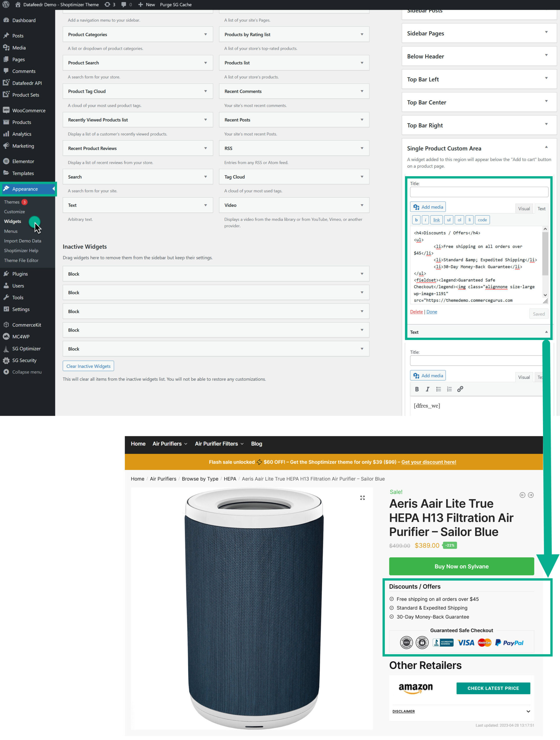Click the Tools wrench icon
560x740 pixels.
click(6, 297)
